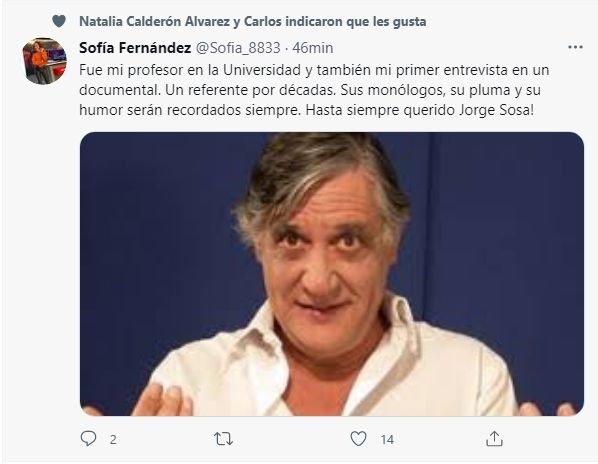Click 'Un referente por décadas' in tweet text
Screen dimensions: 598x464
(x=251, y=90)
